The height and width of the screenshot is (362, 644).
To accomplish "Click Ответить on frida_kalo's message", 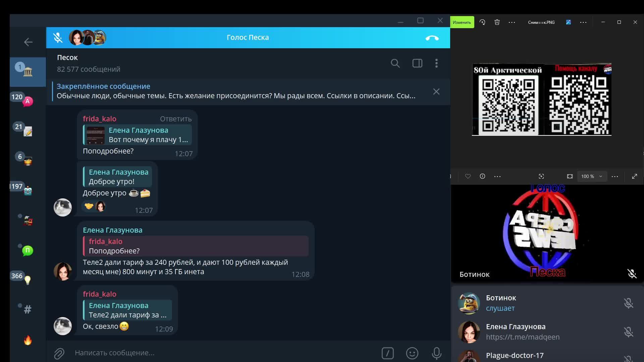I will pos(175,119).
